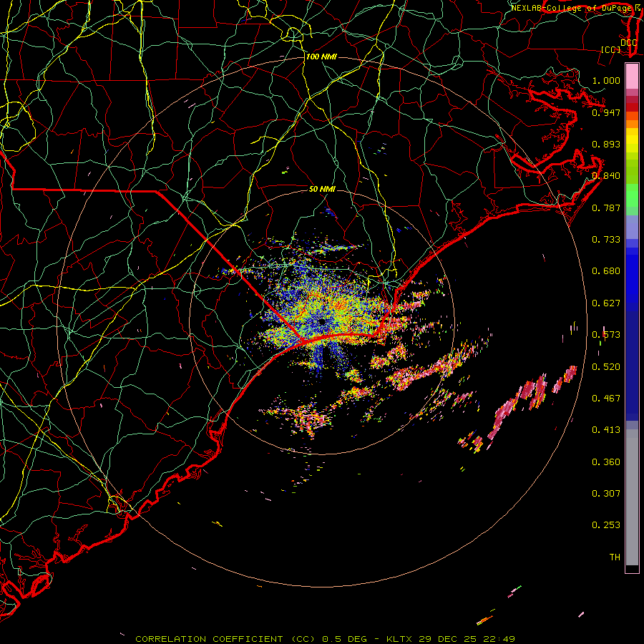
Task: Select the 0.413 legend value
Action: [x=606, y=430]
